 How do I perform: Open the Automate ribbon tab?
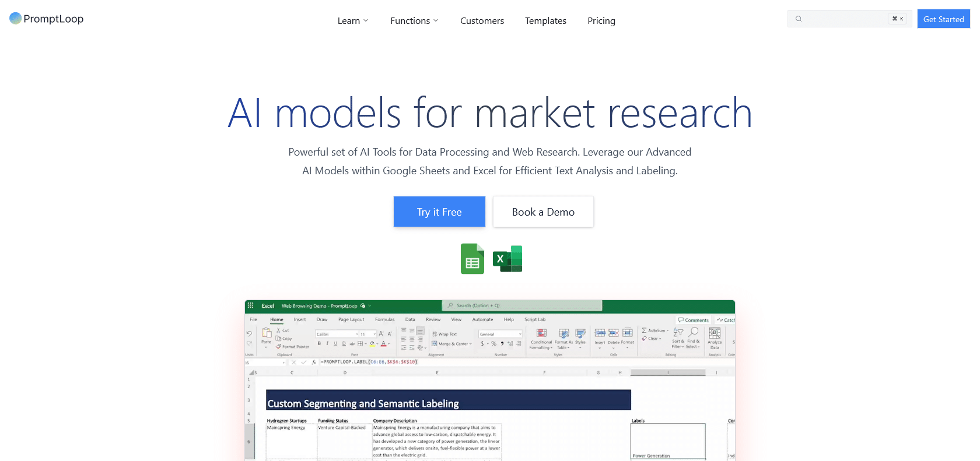pos(482,319)
